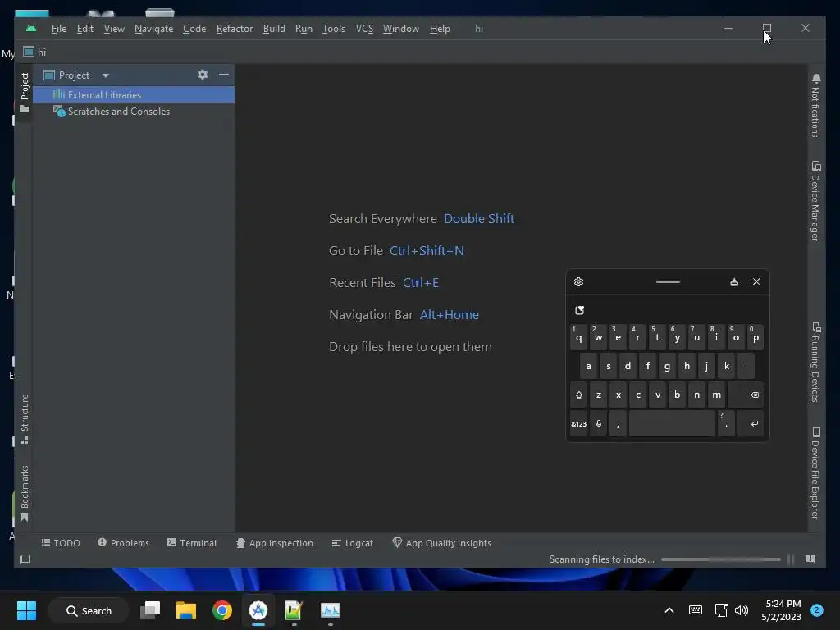Open the Terminal tool window

click(x=192, y=543)
